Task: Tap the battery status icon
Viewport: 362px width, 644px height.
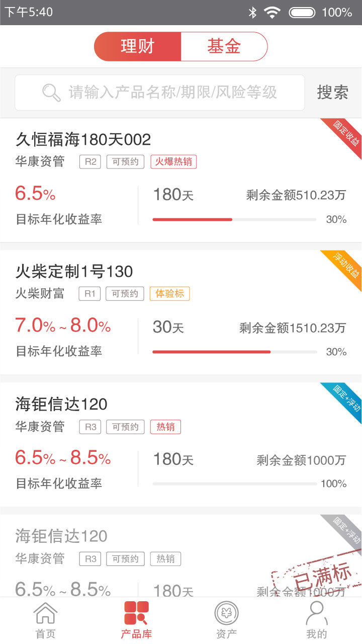Action: (x=302, y=13)
